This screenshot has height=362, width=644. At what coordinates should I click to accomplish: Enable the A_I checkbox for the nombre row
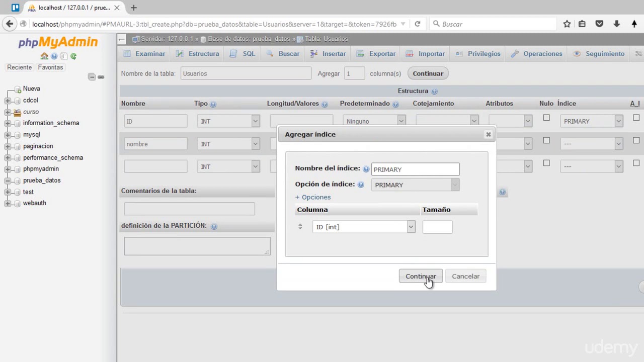(x=636, y=140)
